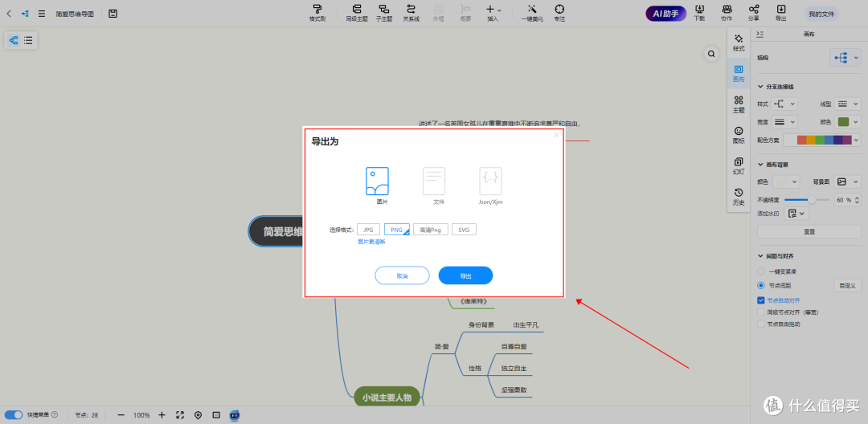The width and height of the screenshot is (868, 424).
Task: Select the 一键变紧凑 radio button
Action: click(x=760, y=271)
